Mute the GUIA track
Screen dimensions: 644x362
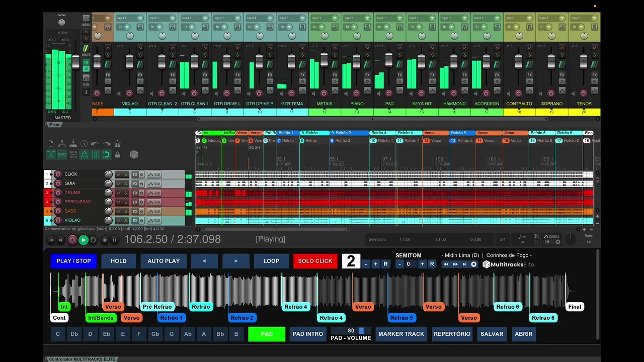119,184
